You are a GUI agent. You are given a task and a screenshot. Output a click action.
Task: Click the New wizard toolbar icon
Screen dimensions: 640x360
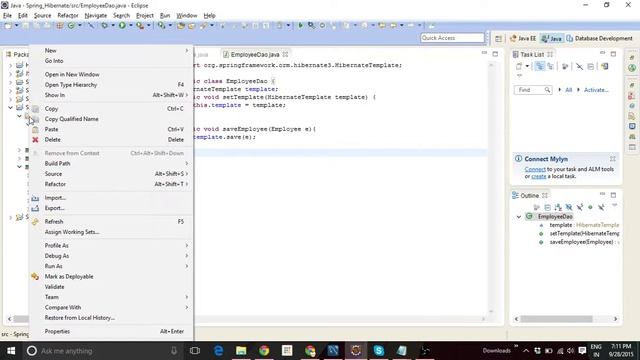(x=8, y=25)
